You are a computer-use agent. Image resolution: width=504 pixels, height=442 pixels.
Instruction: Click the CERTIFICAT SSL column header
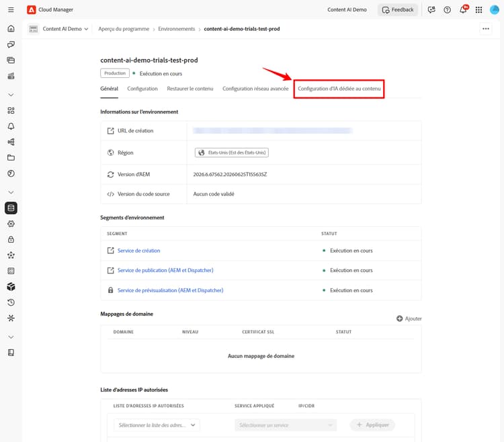(x=258, y=332)
